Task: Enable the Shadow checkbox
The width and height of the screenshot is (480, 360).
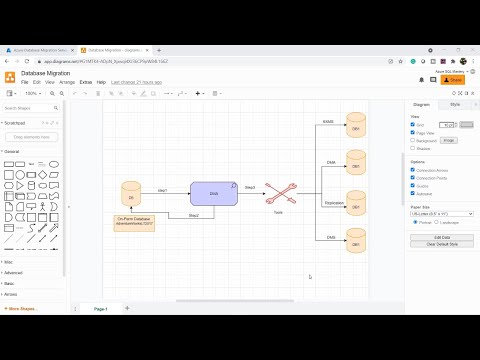Action: (413, 148)
